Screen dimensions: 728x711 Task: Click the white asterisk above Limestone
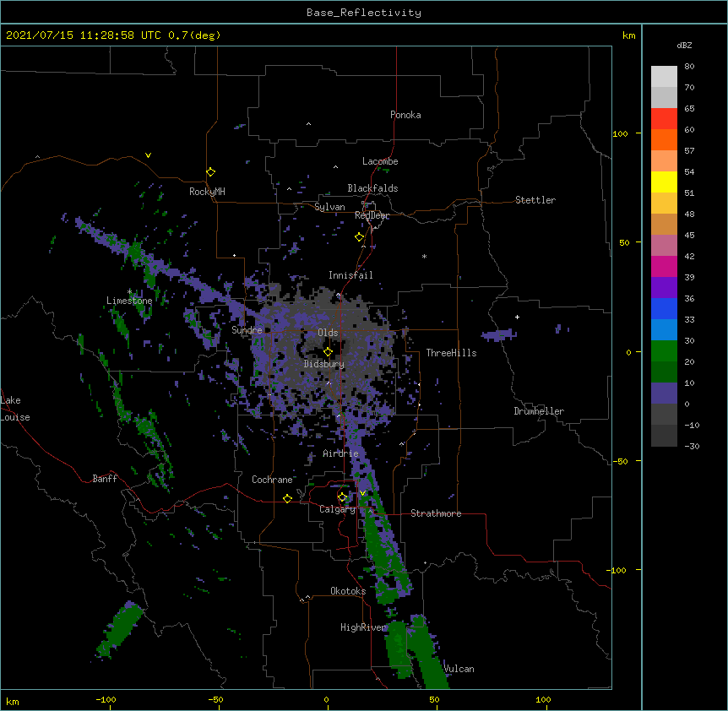[x=129, y=292]
